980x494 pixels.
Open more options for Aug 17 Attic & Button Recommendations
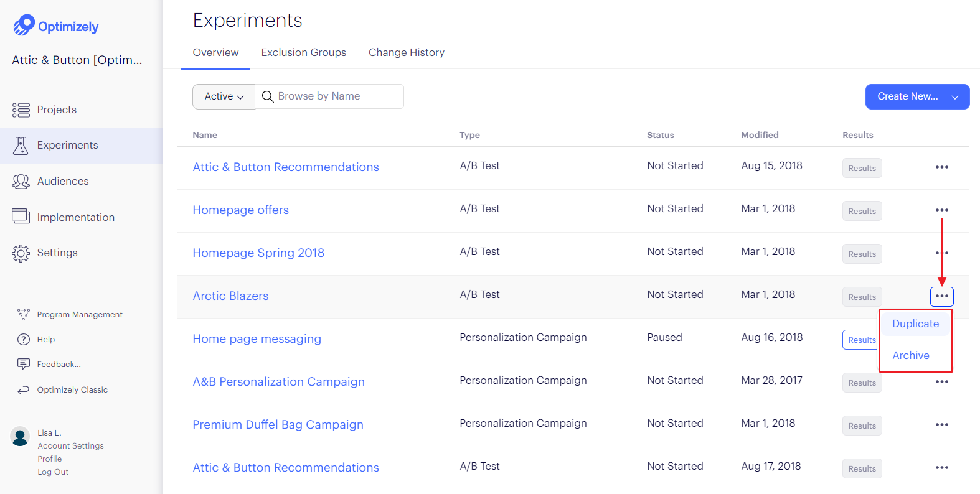(942, 468)
